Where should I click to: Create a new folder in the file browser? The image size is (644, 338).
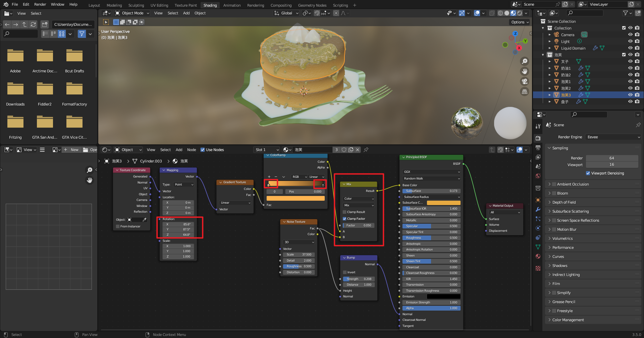click(45, 24)
